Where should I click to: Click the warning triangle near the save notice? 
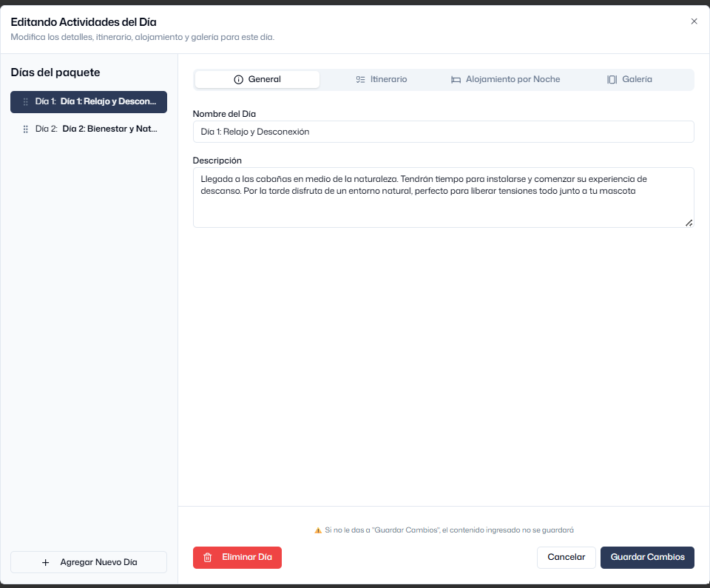315,530
